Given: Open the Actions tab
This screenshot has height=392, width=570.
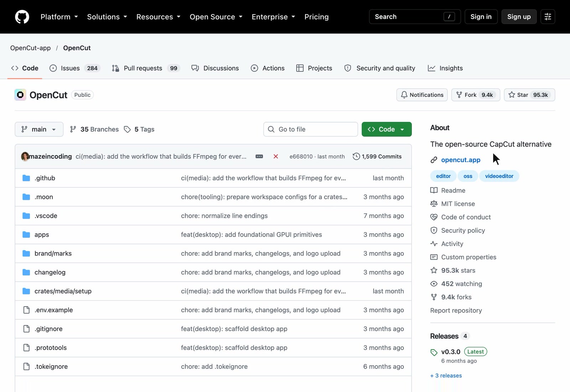Looking at the screenshot, I should point(268,68).
